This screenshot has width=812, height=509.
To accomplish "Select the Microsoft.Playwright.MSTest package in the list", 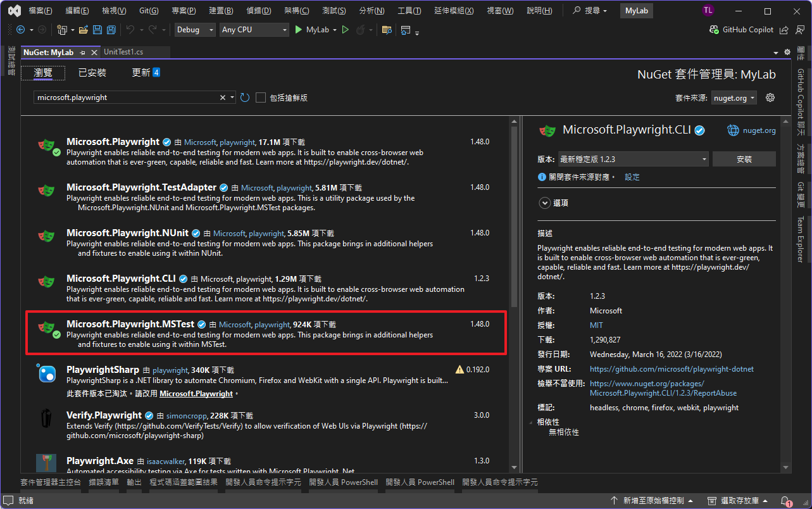I will click(x=266, y=333).
